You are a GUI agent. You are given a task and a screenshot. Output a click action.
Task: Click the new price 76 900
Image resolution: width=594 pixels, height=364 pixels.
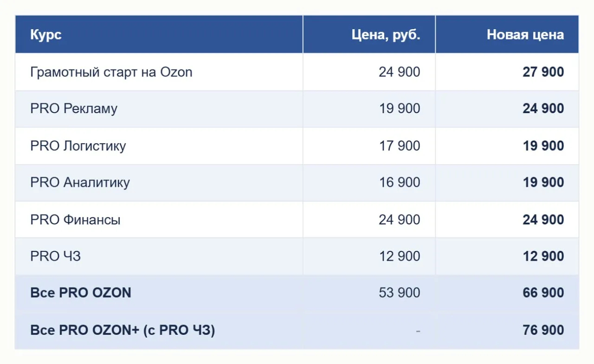pos(543,330)
